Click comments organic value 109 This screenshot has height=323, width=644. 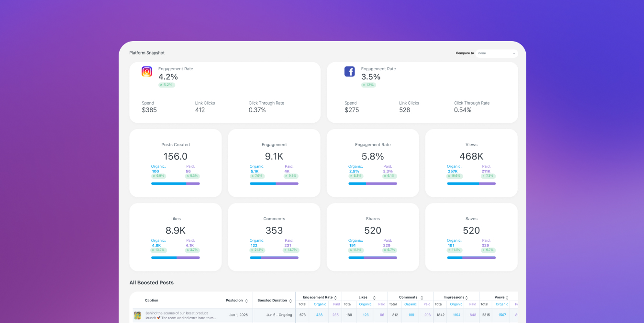coord(411,315)
